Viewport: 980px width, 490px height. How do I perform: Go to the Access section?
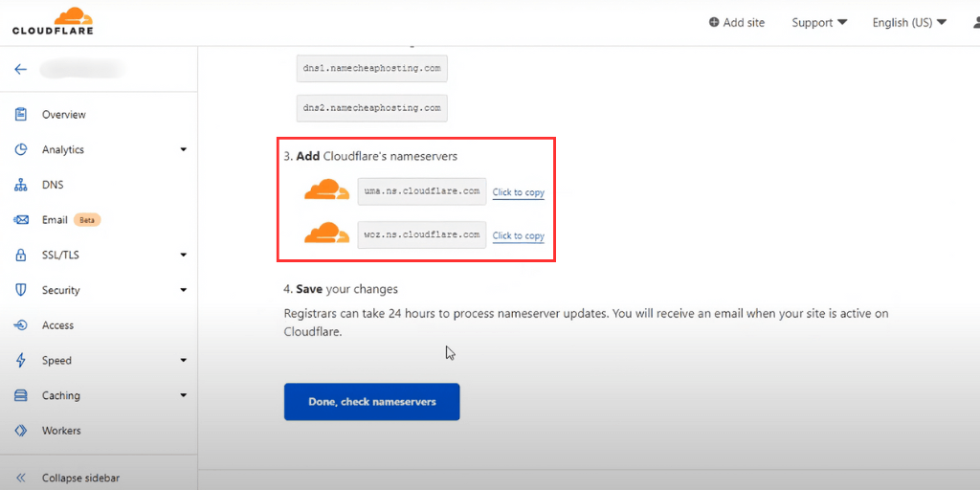pos(57,325)
